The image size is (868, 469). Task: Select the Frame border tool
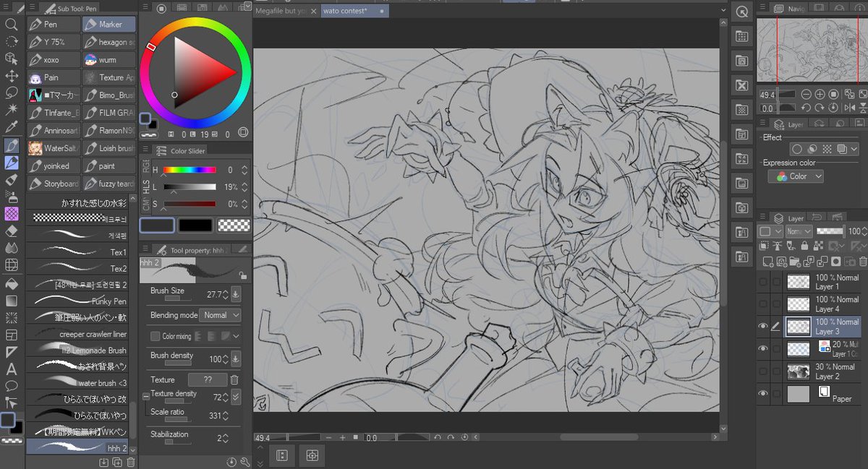12,335
